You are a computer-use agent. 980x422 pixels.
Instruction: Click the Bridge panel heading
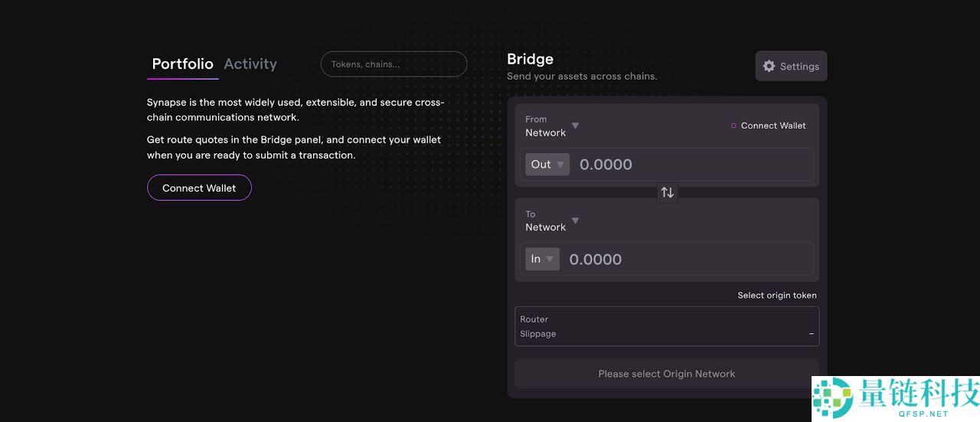[x=530, y=59]
